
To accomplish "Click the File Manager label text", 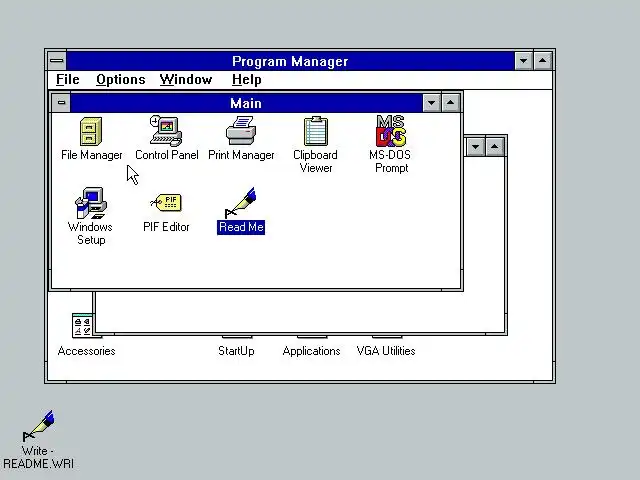I will pyautogui.click(x=91, y=155).
